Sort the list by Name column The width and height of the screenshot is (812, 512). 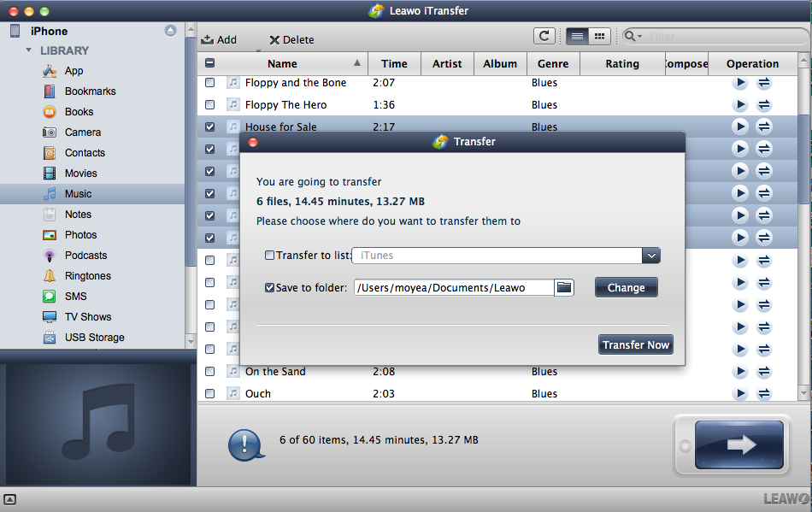(x=282, y=63)
